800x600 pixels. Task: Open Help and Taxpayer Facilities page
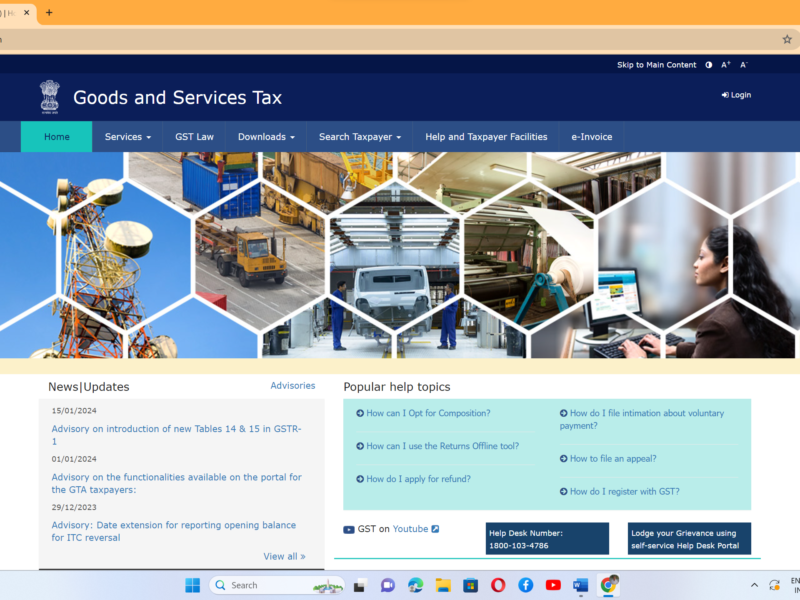tap(486, 137)
